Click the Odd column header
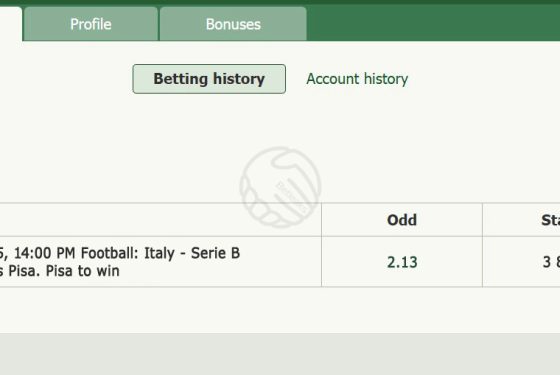This screenshot has width=560, height=375. point(402,220)
